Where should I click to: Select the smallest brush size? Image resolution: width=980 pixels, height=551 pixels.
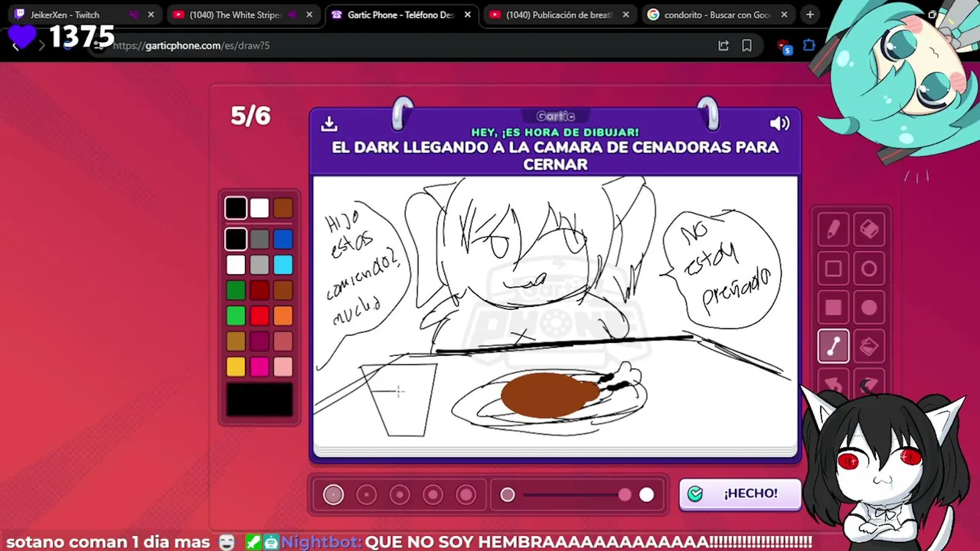pos(333,494)
